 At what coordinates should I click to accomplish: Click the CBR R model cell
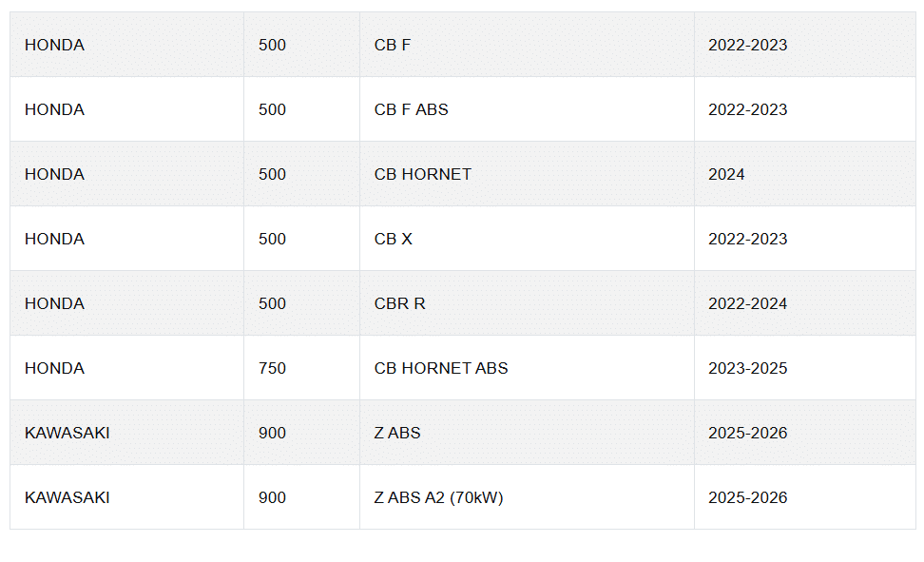point(399,303)
